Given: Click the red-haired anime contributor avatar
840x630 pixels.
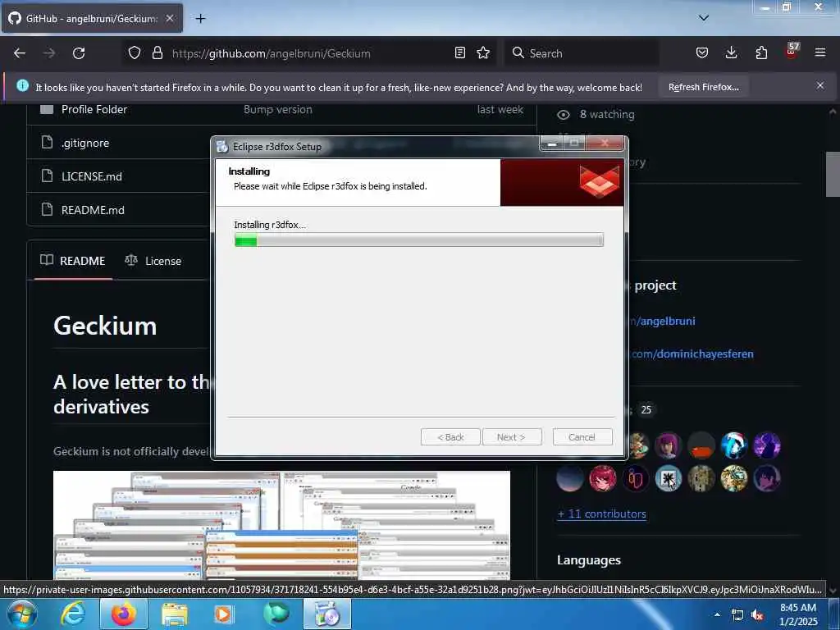Looking at the screenshot, I should [603, 478].
